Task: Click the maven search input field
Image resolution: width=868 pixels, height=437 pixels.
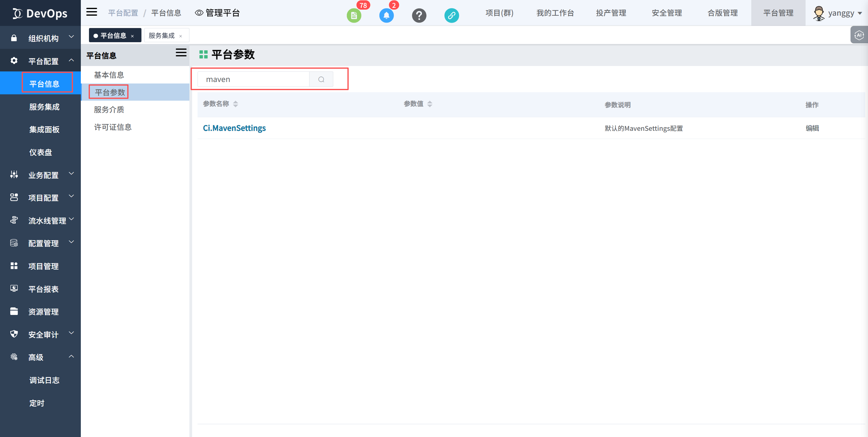Action: click(x=253, y=80)
